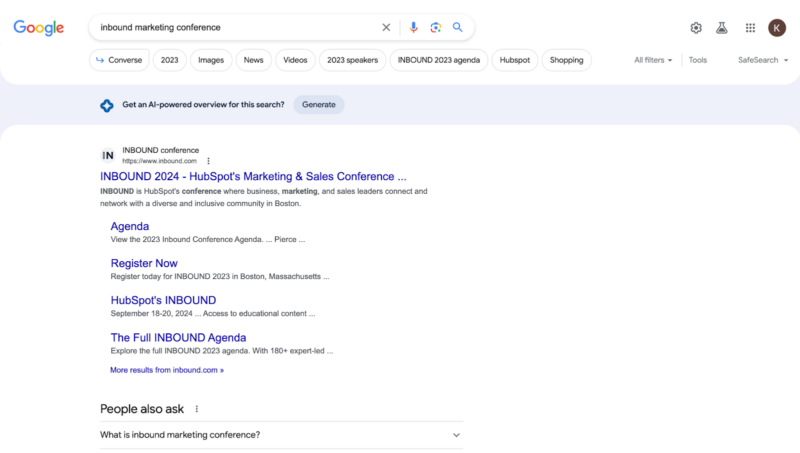This screenshot has height=453, width=800.
Task: Open the Register Now sitelink
Action: (144, 264)
